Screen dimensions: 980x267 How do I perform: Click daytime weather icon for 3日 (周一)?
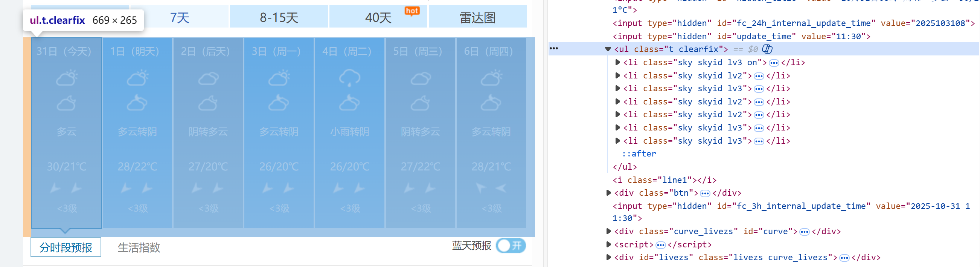279,78
